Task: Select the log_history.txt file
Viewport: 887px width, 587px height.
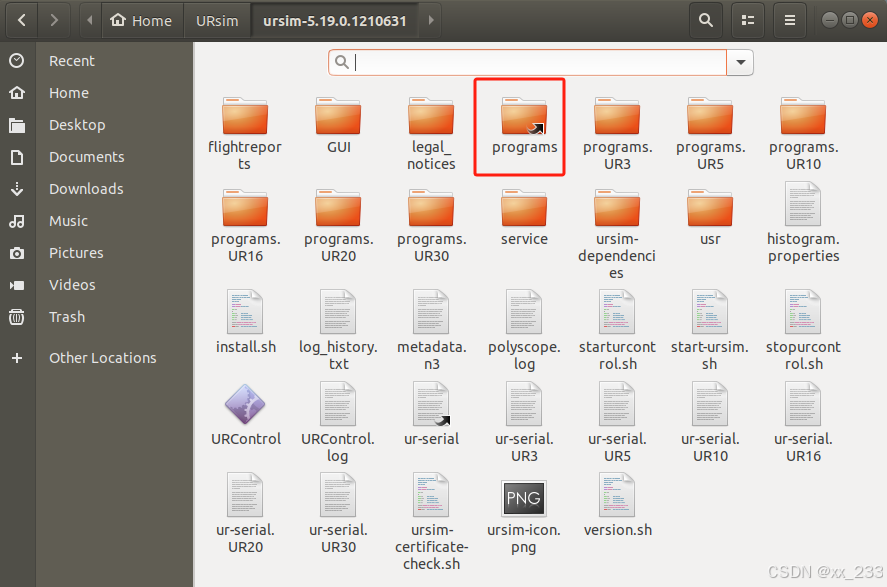Action: (x=338, y=331)
